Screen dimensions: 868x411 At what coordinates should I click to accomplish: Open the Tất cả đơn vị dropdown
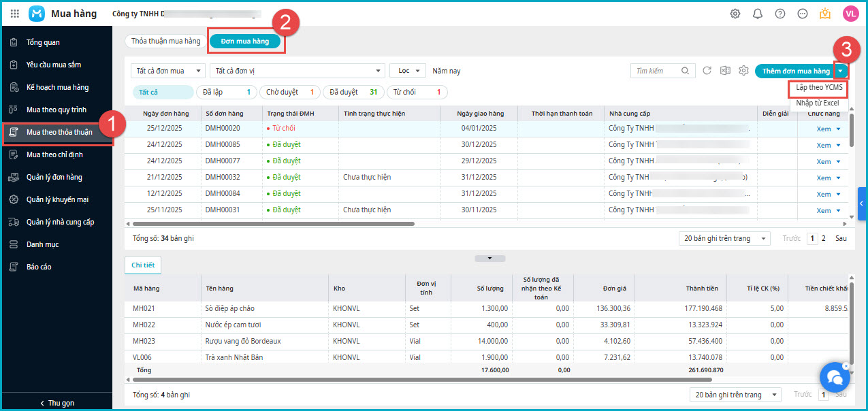click(x=297, y=71)
